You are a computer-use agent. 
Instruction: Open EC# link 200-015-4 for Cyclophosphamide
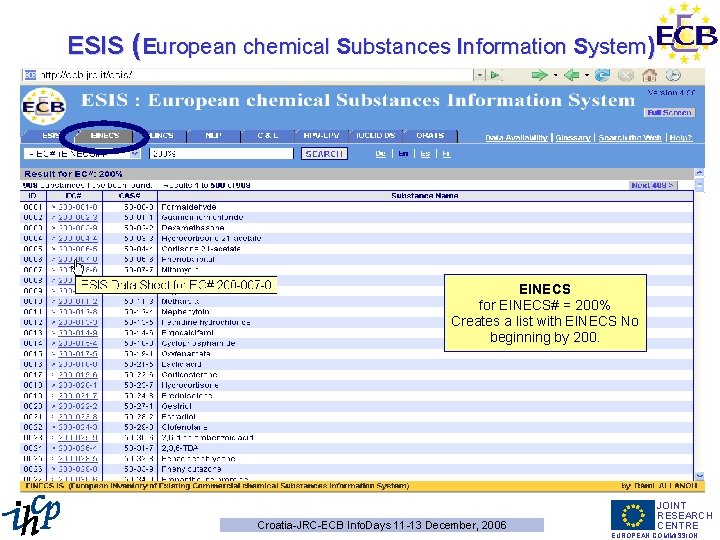point(78,343)
